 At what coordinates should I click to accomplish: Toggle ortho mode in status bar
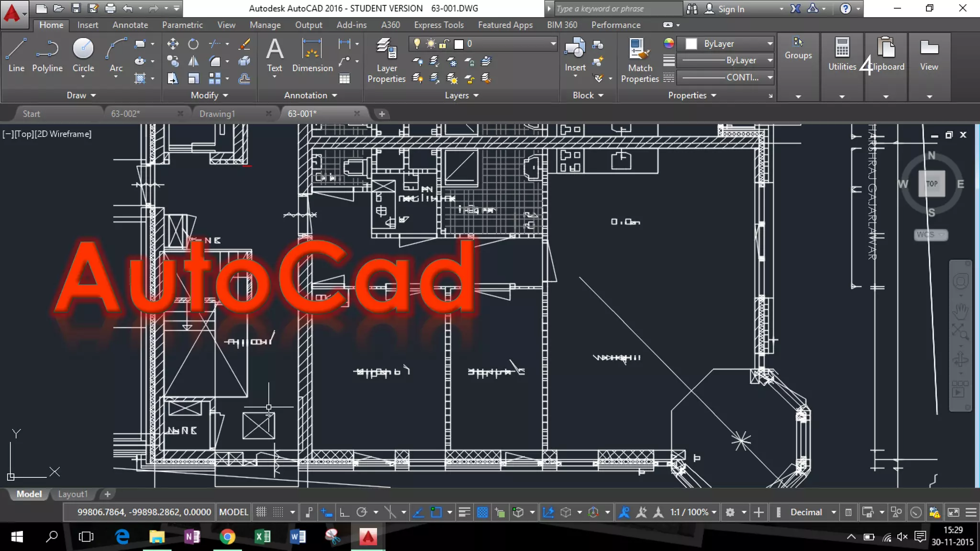(x=344, y=512)
